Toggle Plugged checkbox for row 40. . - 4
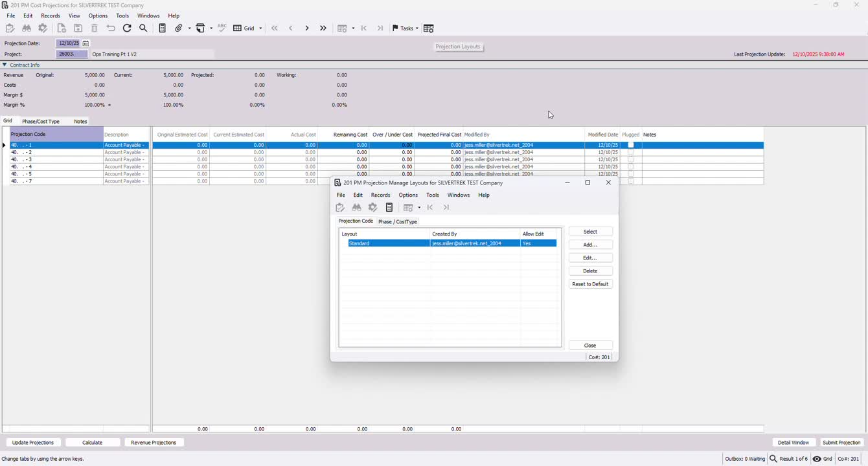 pos(631,167)
